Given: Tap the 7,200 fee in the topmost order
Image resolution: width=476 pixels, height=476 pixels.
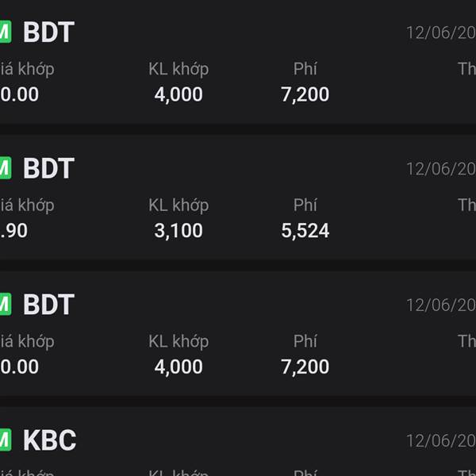Looking at the screenshot, I should coord(305,94).
